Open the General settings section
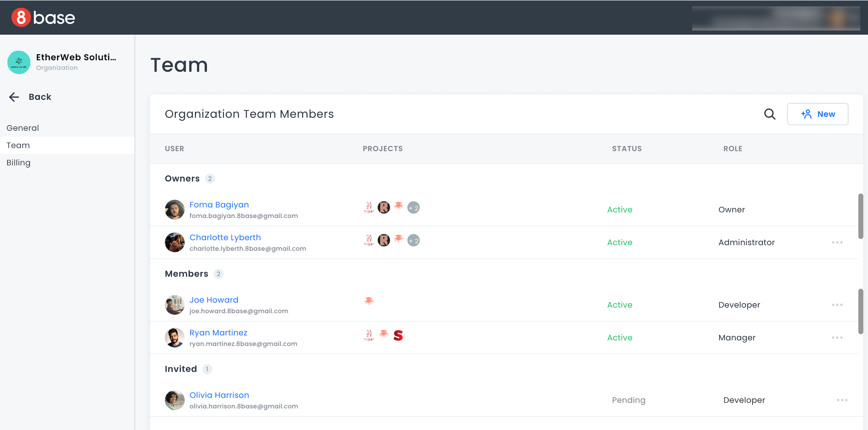 click(x=23, y=128)
